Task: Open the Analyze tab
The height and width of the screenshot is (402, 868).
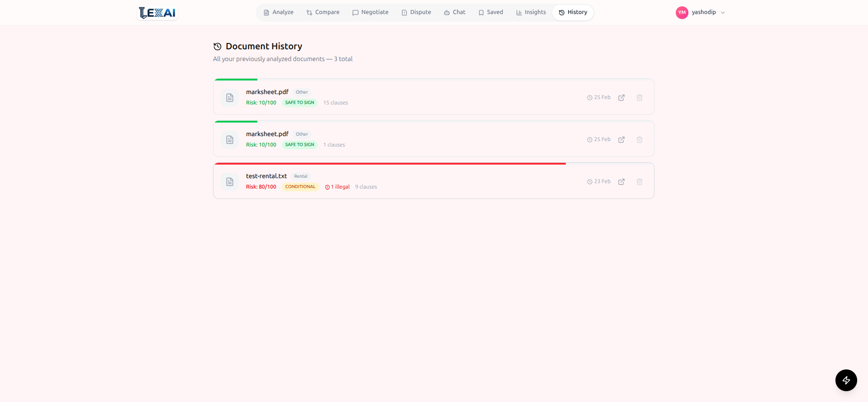Action: 279,12
